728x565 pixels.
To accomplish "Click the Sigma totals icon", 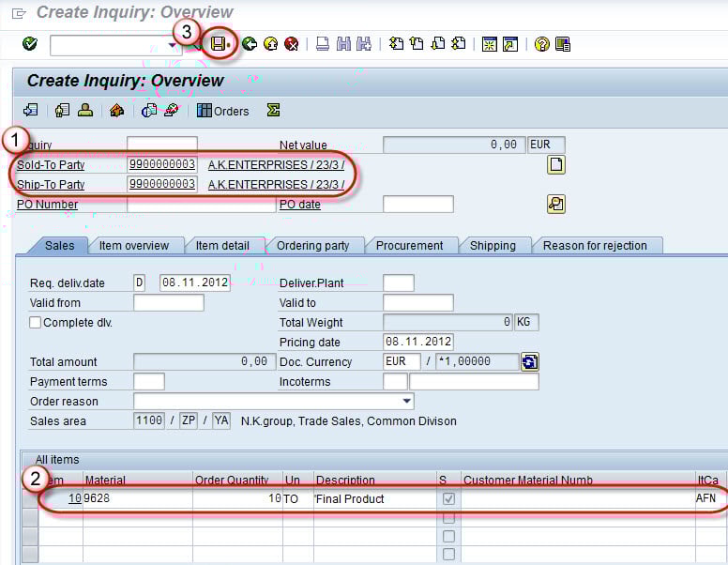I will (273, 111).
